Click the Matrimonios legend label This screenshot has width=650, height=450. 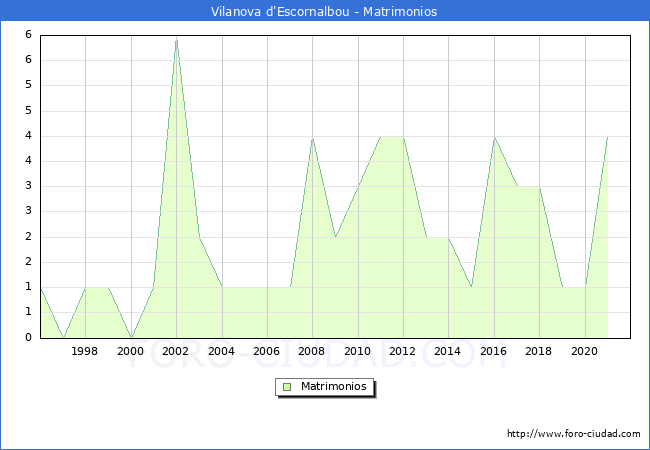click(x=334, y=386)
